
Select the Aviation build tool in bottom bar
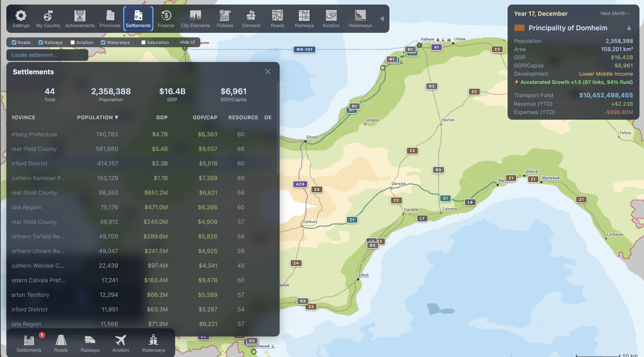[x=120, y=343]
